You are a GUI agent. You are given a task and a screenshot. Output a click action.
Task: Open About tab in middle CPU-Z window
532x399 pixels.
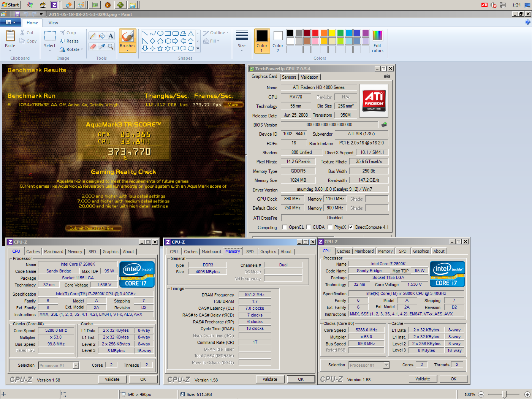[x=286, y=252]
